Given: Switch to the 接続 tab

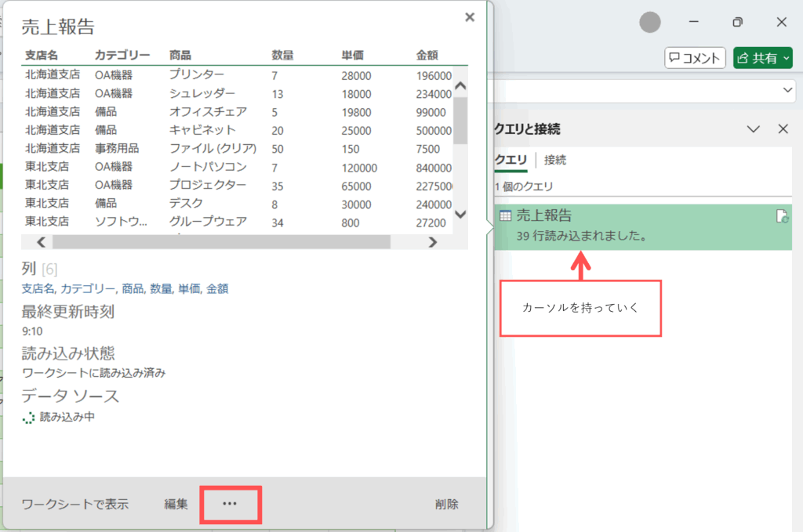Looking at the screenshot, I should 555,160.
